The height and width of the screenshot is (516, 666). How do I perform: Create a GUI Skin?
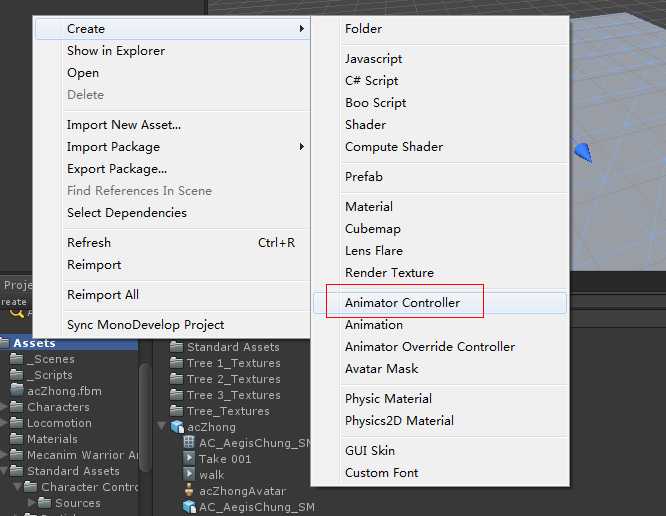[370, 451]
